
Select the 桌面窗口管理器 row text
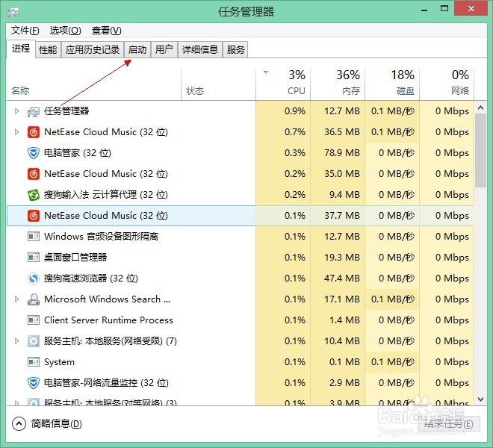coord(75,258)
